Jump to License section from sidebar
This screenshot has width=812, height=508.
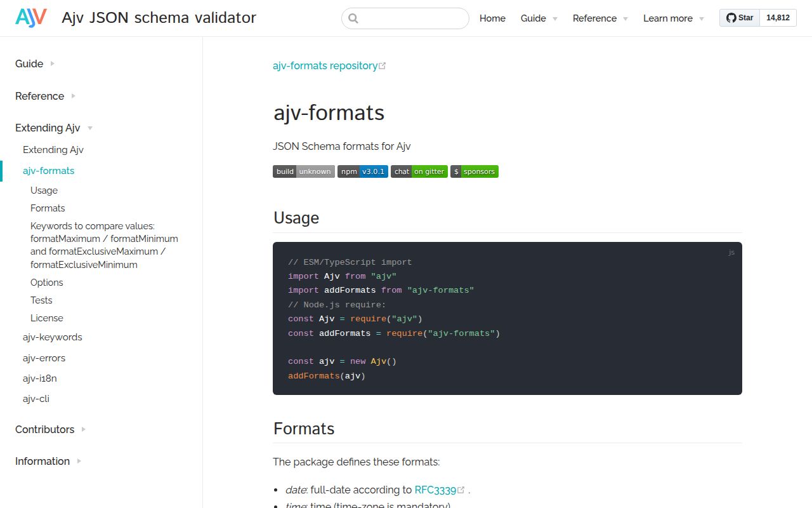tap(47, 318)
